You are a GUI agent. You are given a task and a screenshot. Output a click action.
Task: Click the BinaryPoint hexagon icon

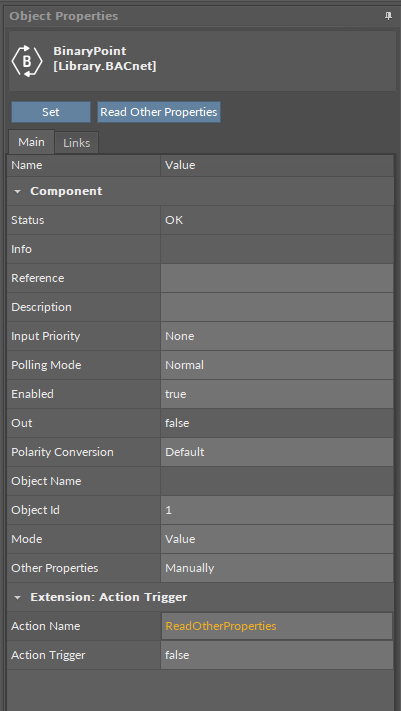pyautogui.click(x=27, y=60)
